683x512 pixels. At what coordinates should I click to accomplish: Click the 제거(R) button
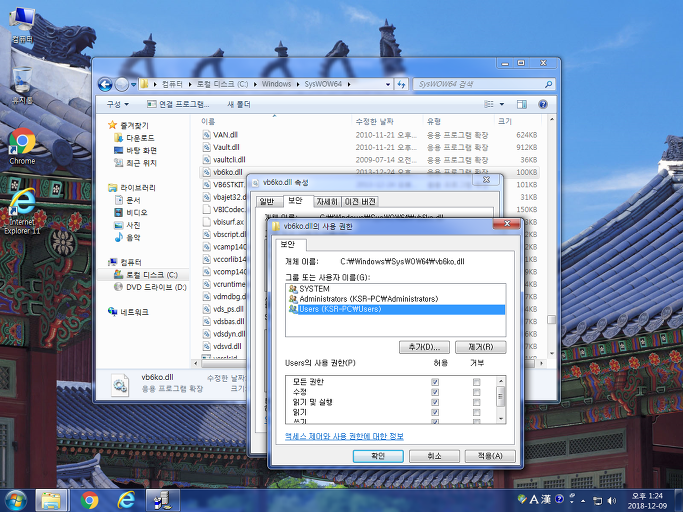(x=480, y=347)
